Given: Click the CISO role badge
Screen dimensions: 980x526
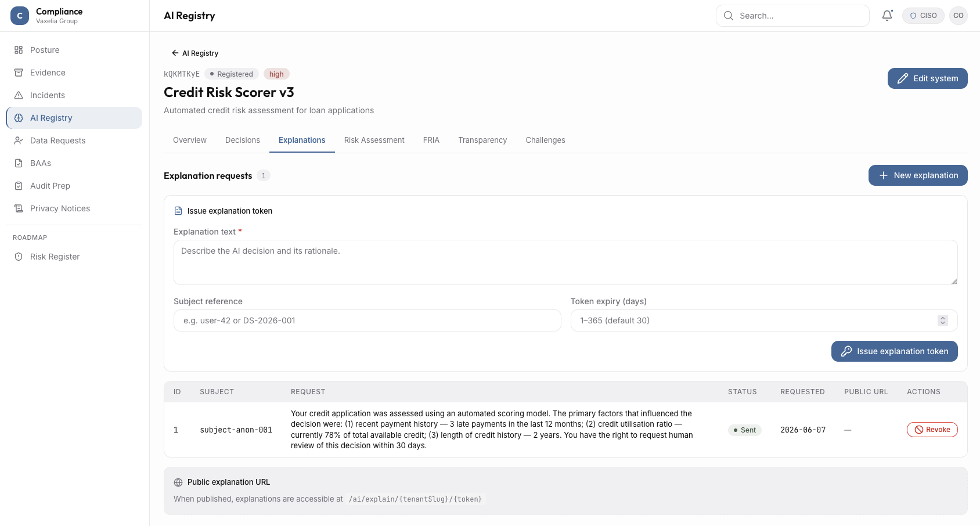Looking at the screenshot, I should coord(923,16).
